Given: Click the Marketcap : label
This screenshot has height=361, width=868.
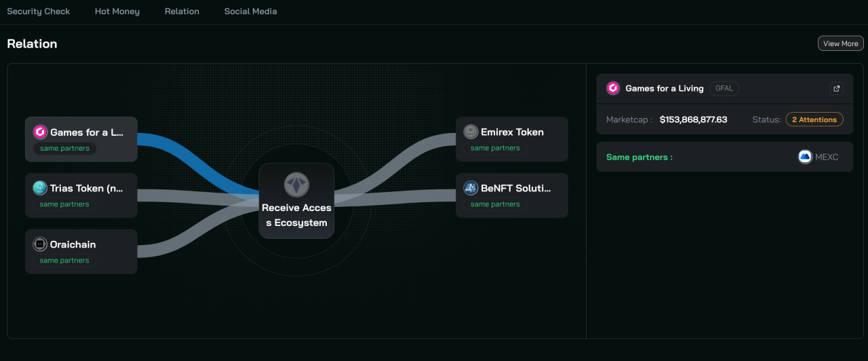Looking at the screenshot, I should pos(629,119).
